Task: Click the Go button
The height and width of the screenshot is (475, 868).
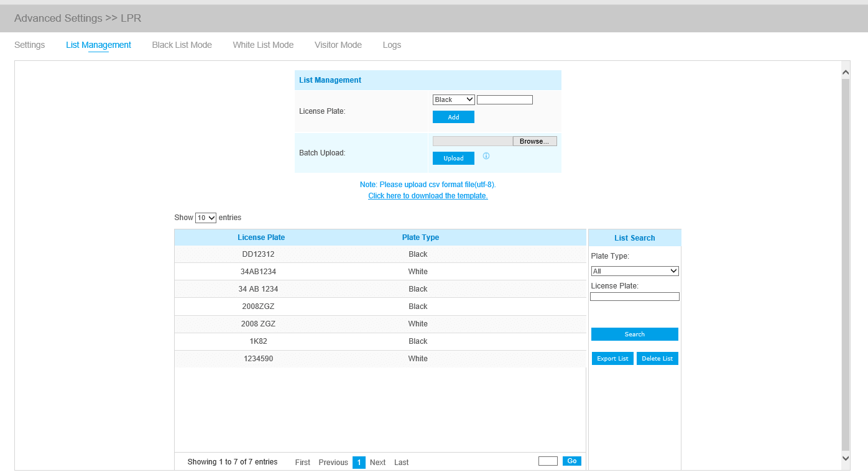Action: click(x=572, y=461)
